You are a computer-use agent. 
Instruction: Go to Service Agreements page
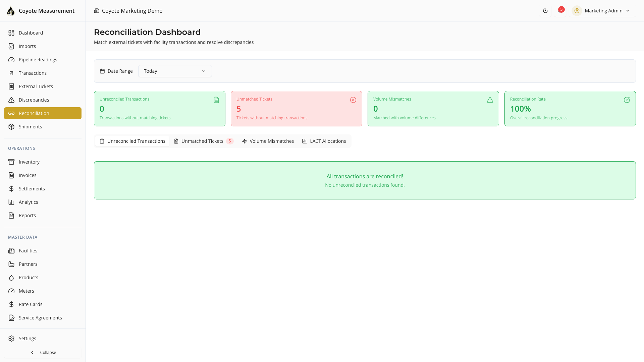[40, 318]
